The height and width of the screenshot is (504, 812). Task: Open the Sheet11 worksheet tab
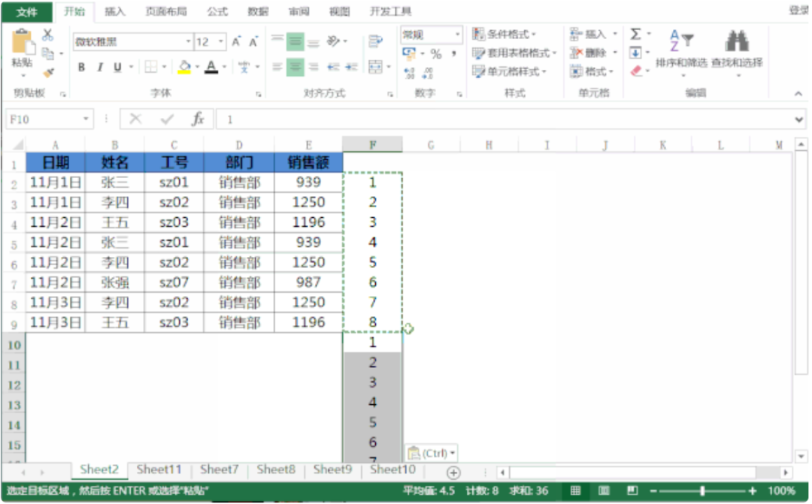[x=159, y=469]
